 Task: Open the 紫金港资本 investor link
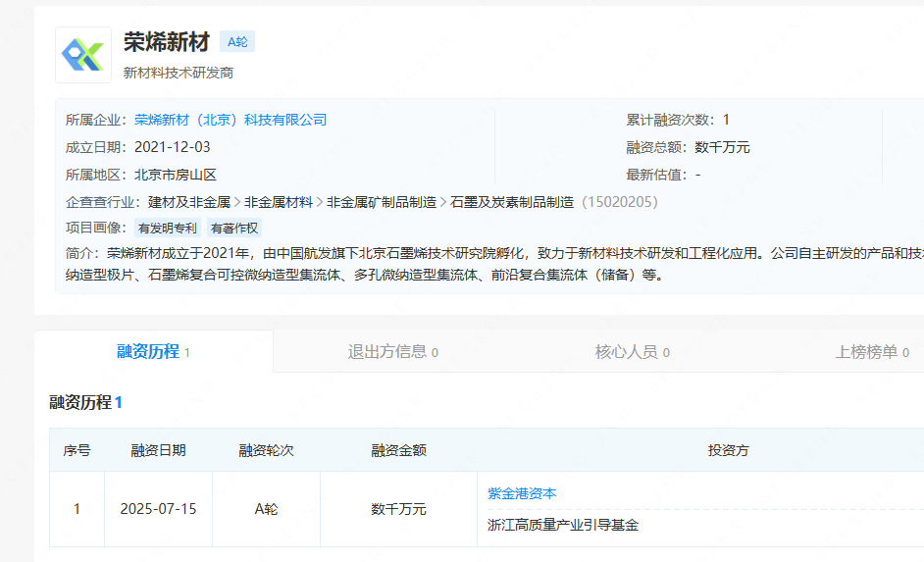pos(522,493)
